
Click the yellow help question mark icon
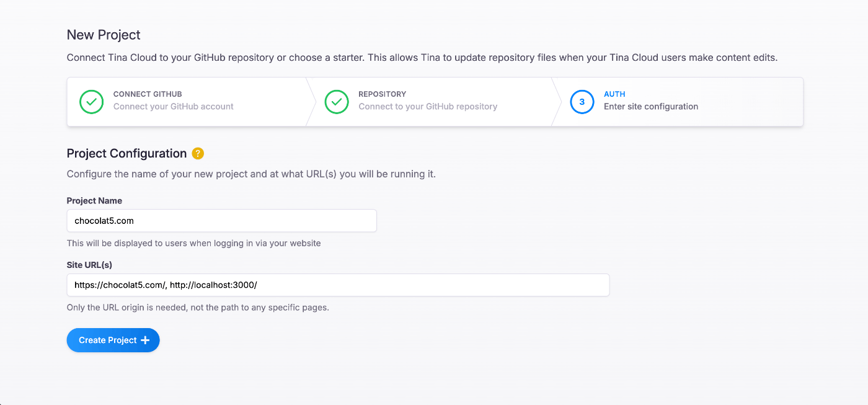tap(198, 154)
